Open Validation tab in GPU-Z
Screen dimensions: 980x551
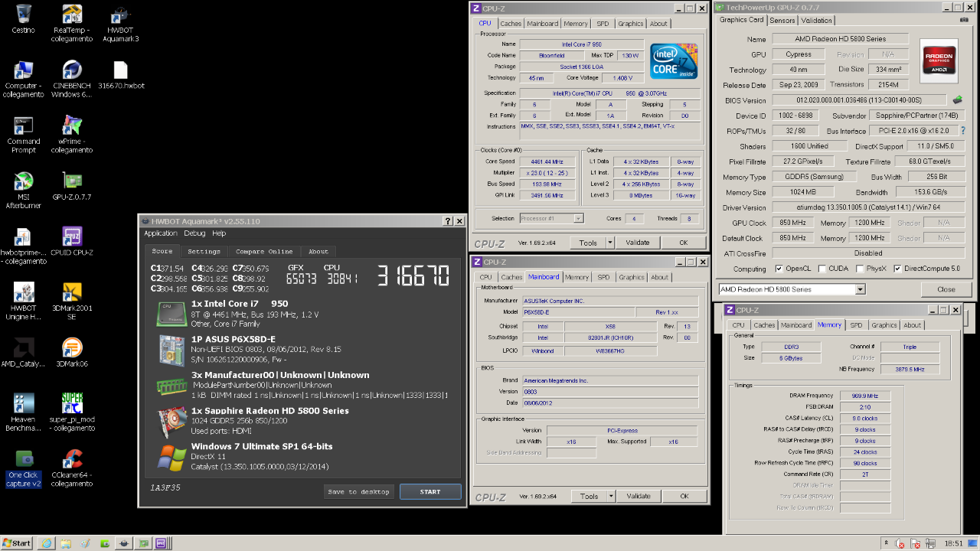click(x=817, y=21)
